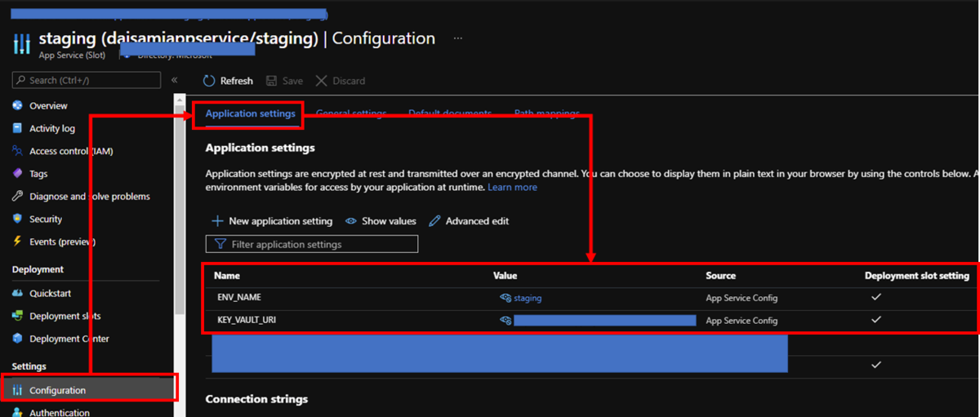
Task: Click ENV_NAME deployment slot setting checkmark
Action: 876,298
